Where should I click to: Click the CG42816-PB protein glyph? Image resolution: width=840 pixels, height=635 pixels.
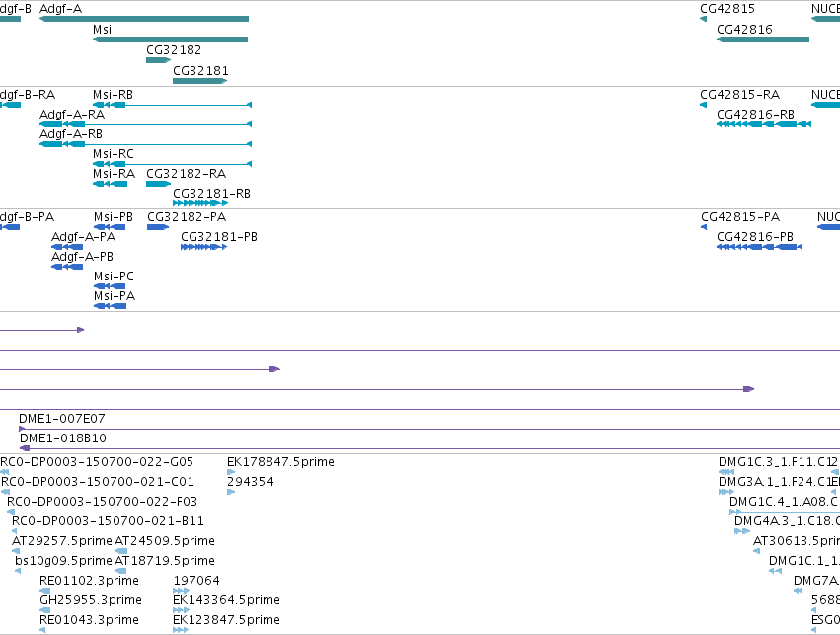[760, 247]
